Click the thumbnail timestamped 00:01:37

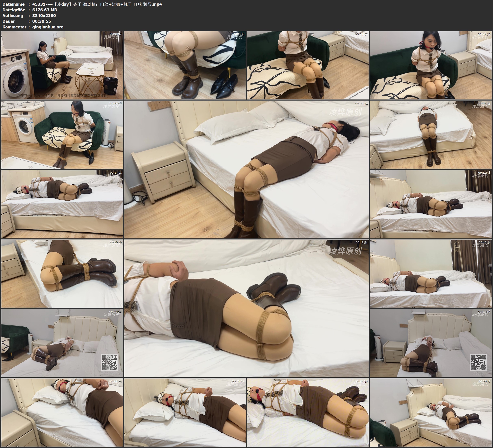click(62, 65)
